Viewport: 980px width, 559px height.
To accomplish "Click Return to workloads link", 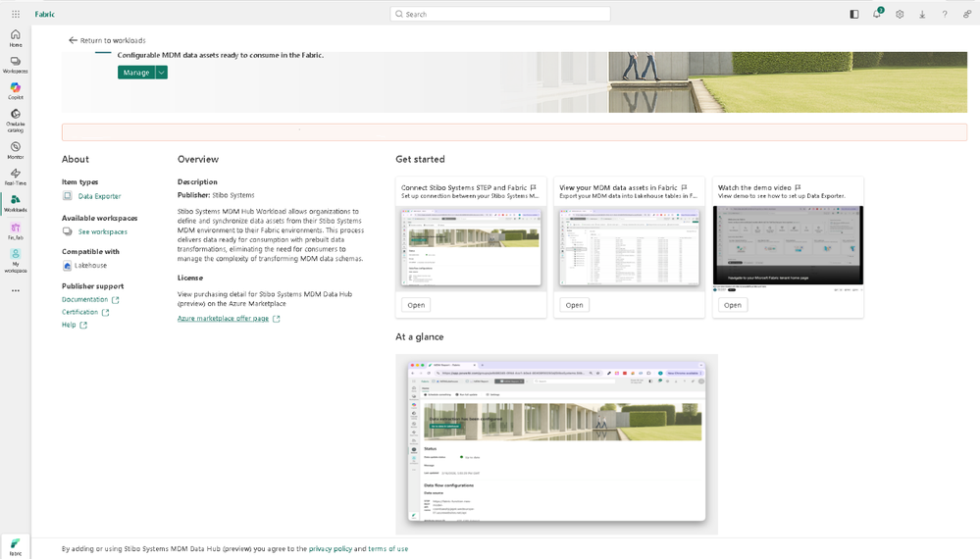I will tap(113, 40).
